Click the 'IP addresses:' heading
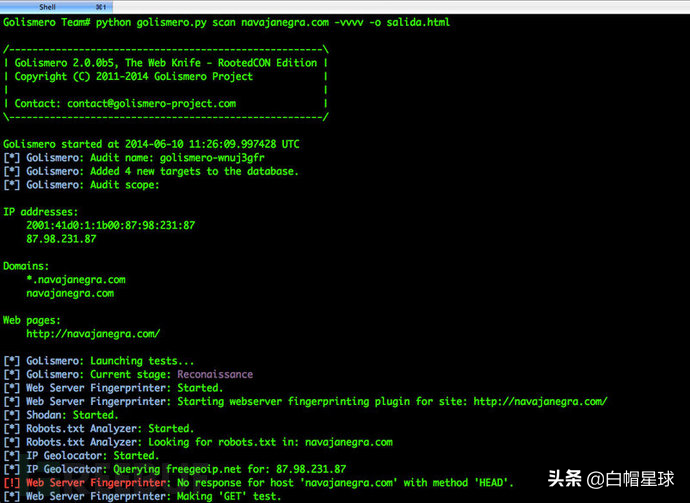 (x=40, y=212)
